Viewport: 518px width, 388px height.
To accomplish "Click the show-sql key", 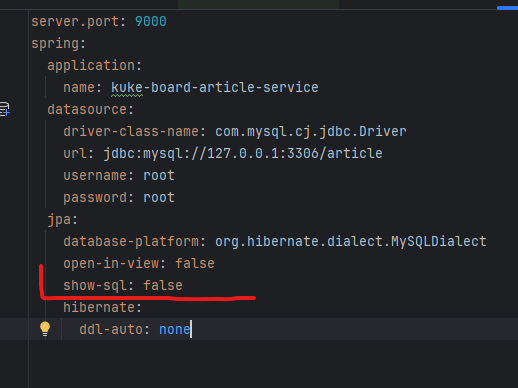I will 95,286.
